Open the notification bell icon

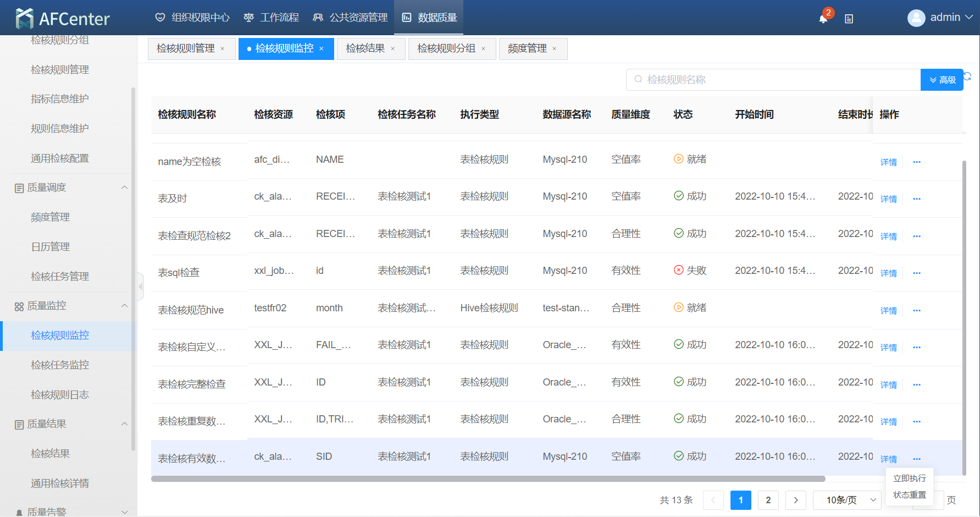823,19
